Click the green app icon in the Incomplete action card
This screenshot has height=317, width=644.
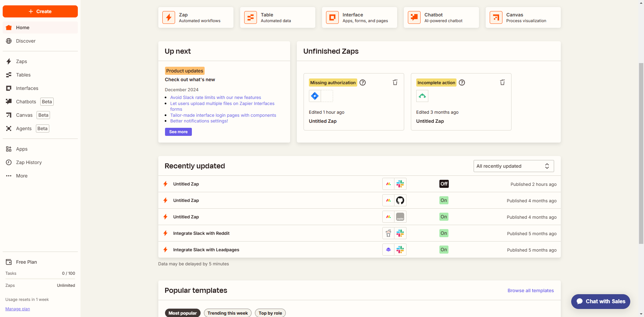tap(422, 96)
